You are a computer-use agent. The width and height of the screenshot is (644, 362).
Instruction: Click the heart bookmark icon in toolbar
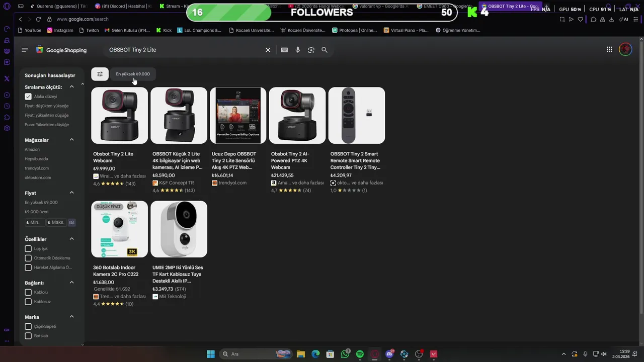pos(580,19)
